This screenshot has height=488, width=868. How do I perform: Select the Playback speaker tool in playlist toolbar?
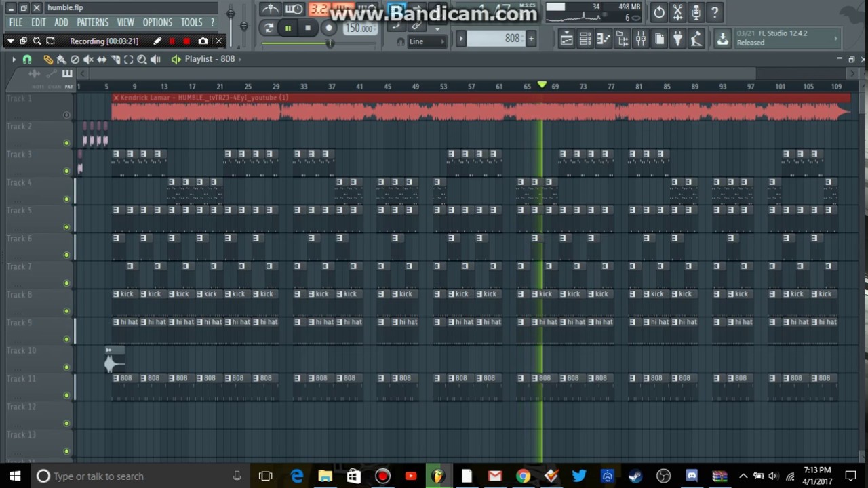pos(155,60)
